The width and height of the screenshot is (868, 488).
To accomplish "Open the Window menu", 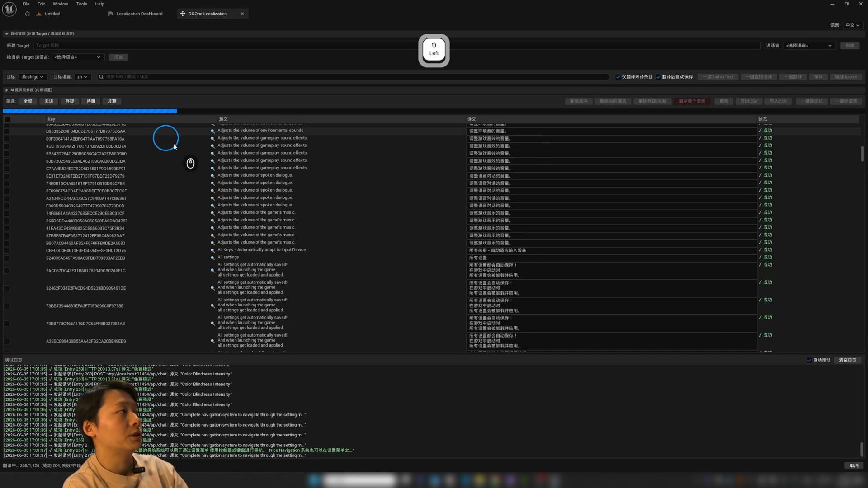I will click(x=60, y=4).
